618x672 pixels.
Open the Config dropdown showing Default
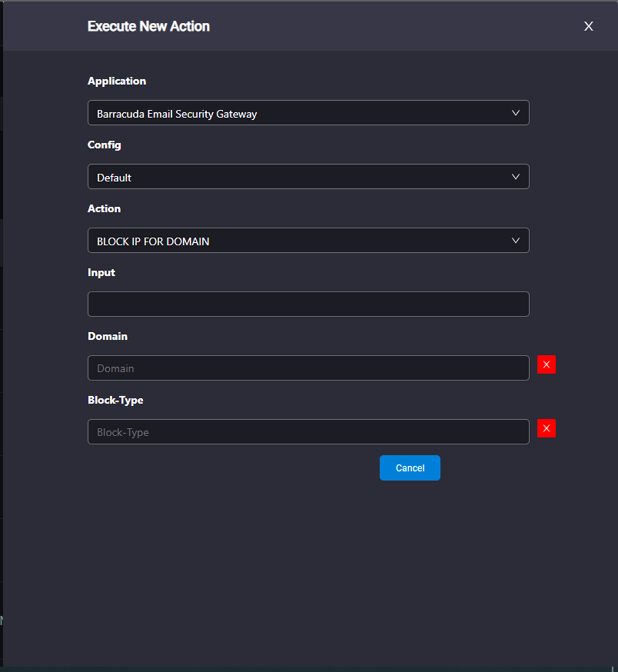(308, 177)
